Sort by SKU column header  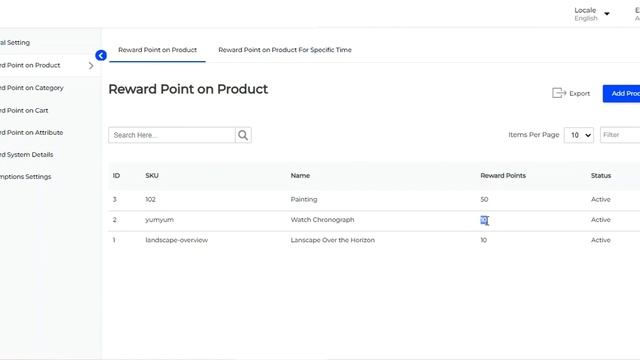pos(152,176)
